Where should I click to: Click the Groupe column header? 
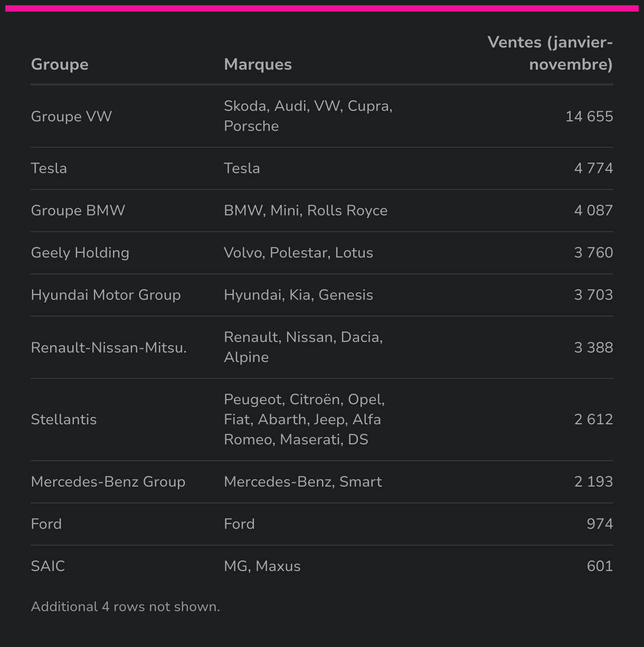60,64
